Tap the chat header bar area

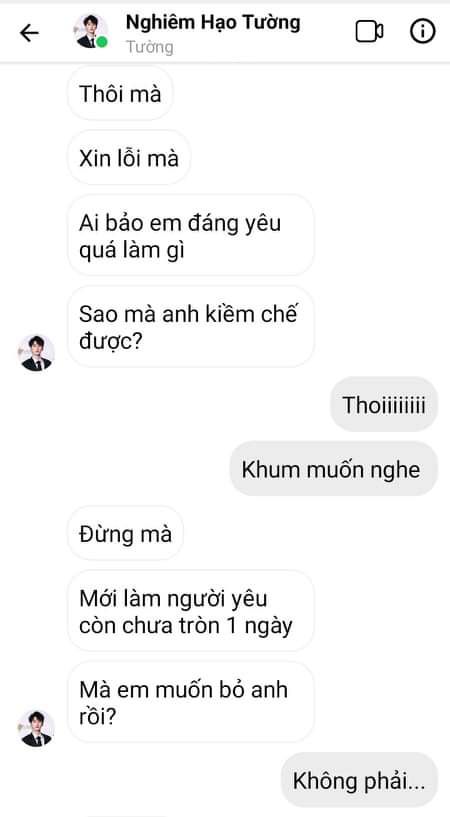[225, 33]
